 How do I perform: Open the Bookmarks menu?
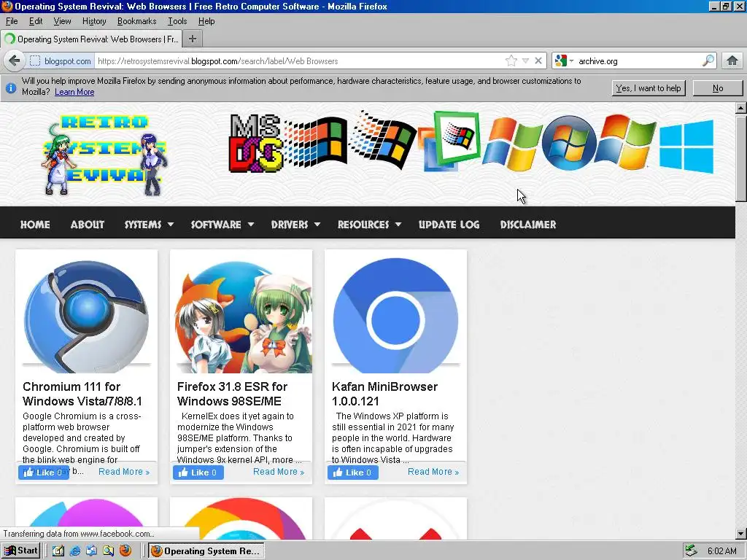(136, 21)
